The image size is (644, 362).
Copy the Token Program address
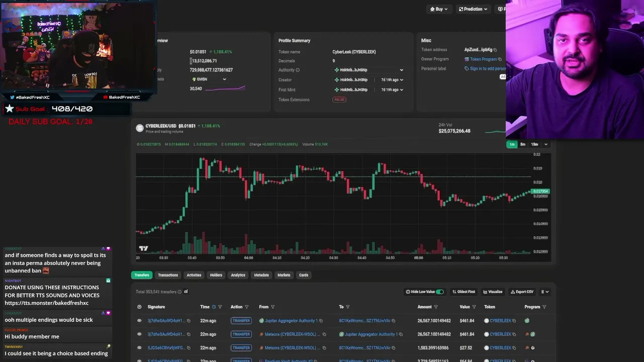pyautogui.click(x=500, y=59)
